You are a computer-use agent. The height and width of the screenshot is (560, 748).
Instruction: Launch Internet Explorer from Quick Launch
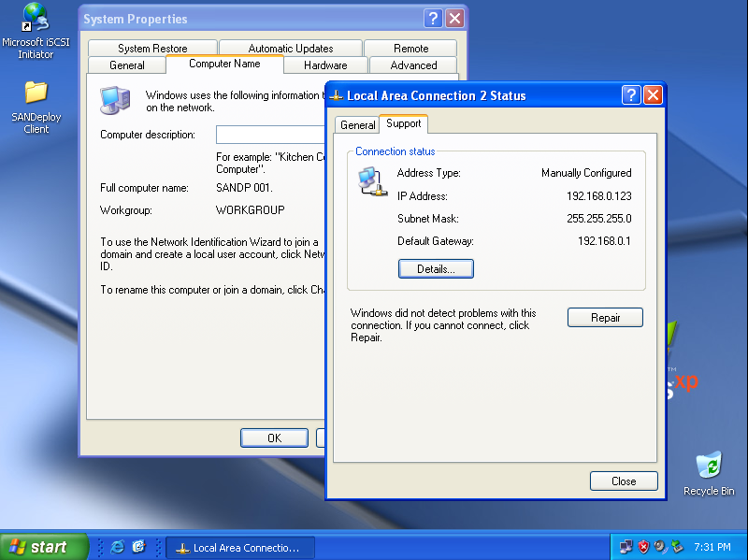(x=117, y=547)
